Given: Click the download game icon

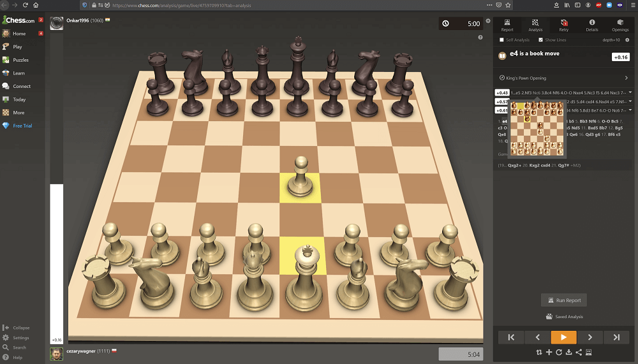Looking at the screenshot, I should tap(568, 352).
